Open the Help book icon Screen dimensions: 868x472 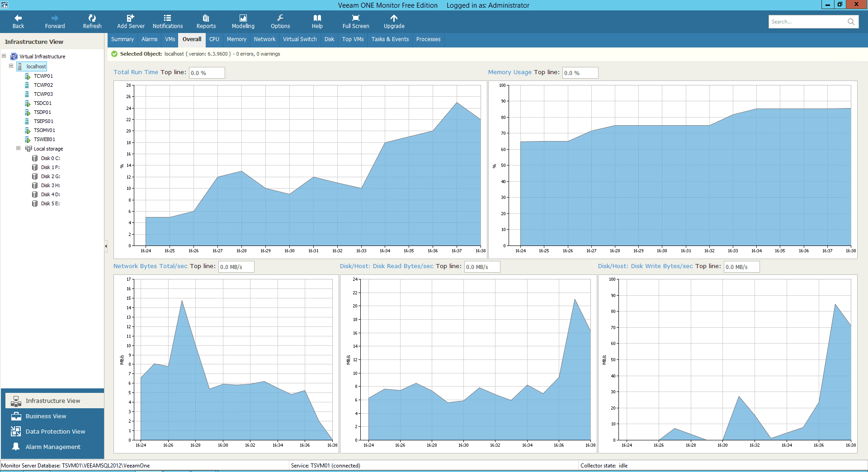pyautogui.click(x=317, y=18)
